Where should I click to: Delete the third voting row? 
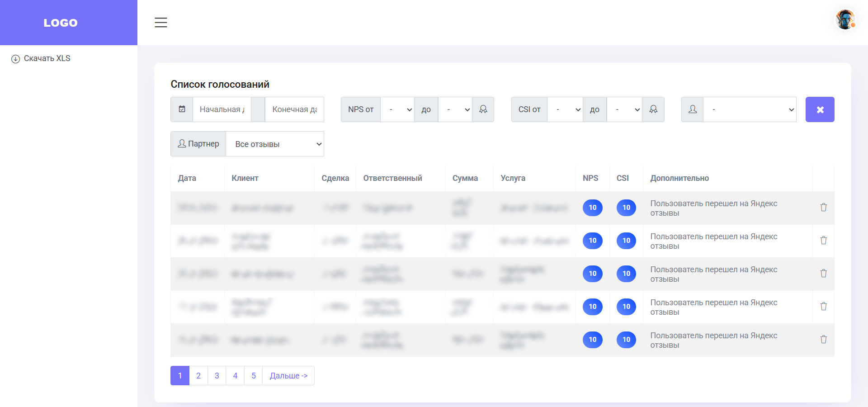pyautogui.click(x=823, y=274)
